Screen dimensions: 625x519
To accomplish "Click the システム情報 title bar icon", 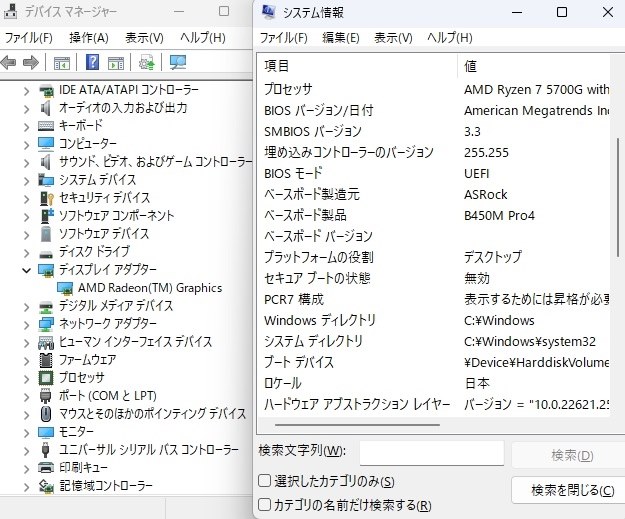I will [x=268, y=12].
